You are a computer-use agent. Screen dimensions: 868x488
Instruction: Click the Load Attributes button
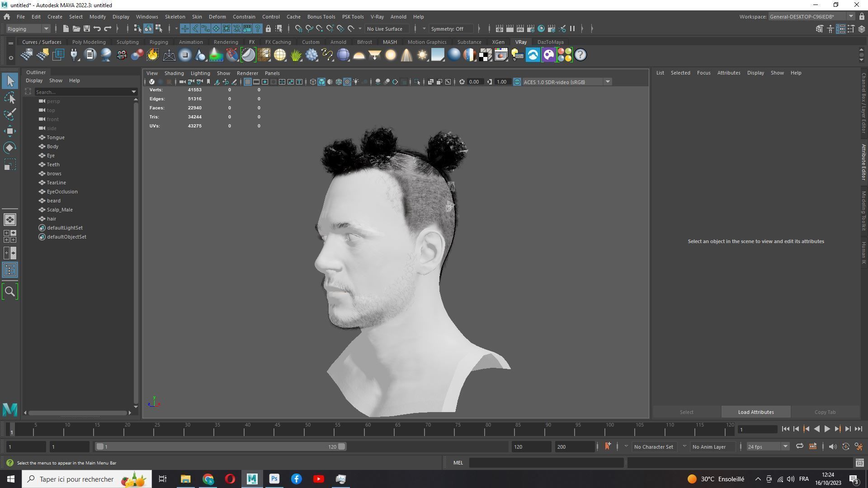pos(756,412)
